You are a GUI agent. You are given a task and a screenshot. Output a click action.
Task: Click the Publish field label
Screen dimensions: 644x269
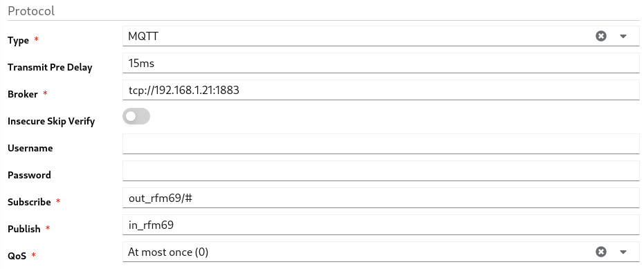tap(24, 229)
